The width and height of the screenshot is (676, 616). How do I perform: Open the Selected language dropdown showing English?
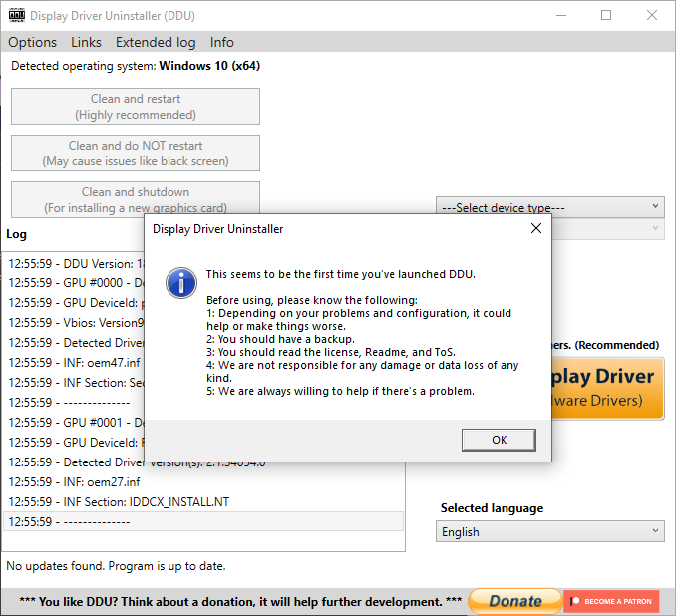(x=550, y=532)
